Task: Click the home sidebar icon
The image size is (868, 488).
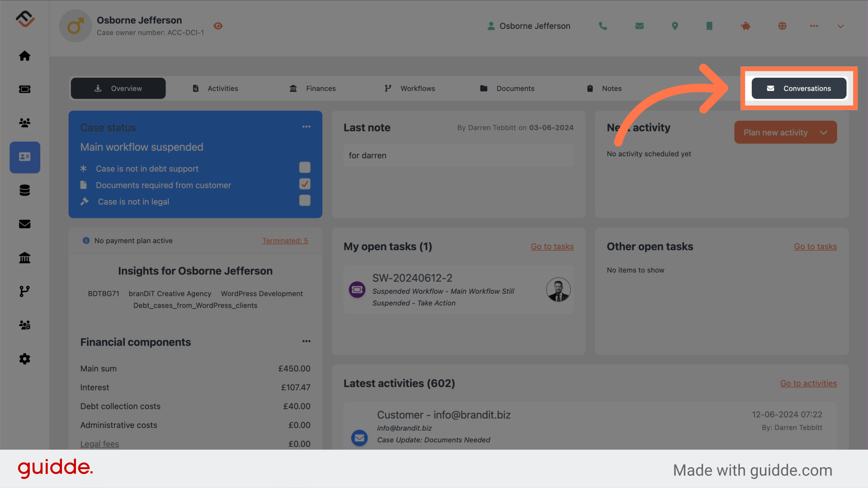Action: click(24, 56)
